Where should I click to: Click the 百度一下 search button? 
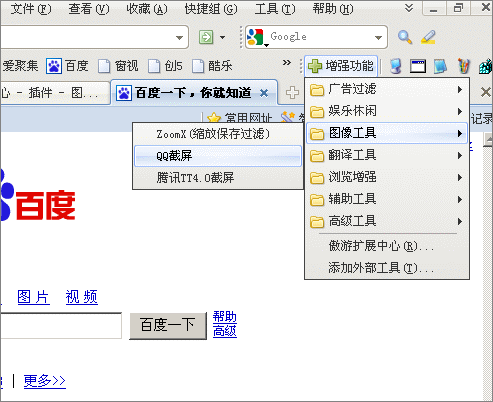point(168,326)
